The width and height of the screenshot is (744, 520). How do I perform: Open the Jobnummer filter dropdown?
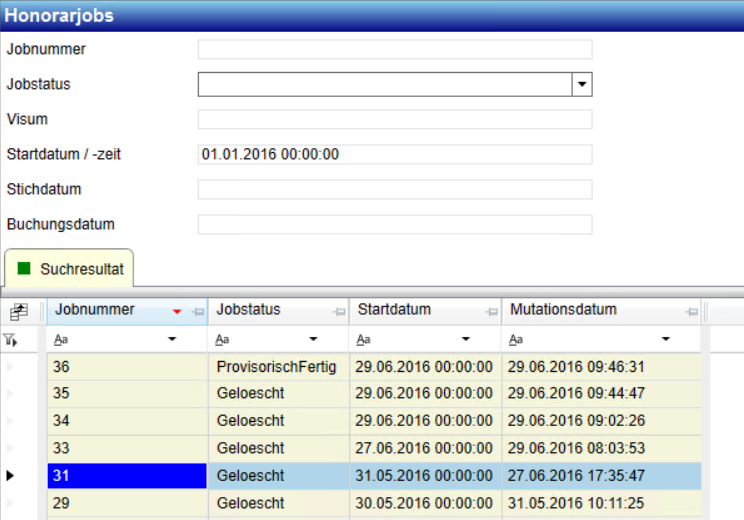pos(172,339)
